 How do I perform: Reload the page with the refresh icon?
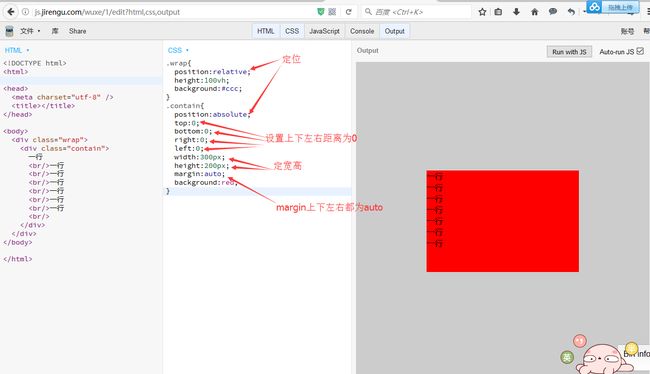[349, 12]
